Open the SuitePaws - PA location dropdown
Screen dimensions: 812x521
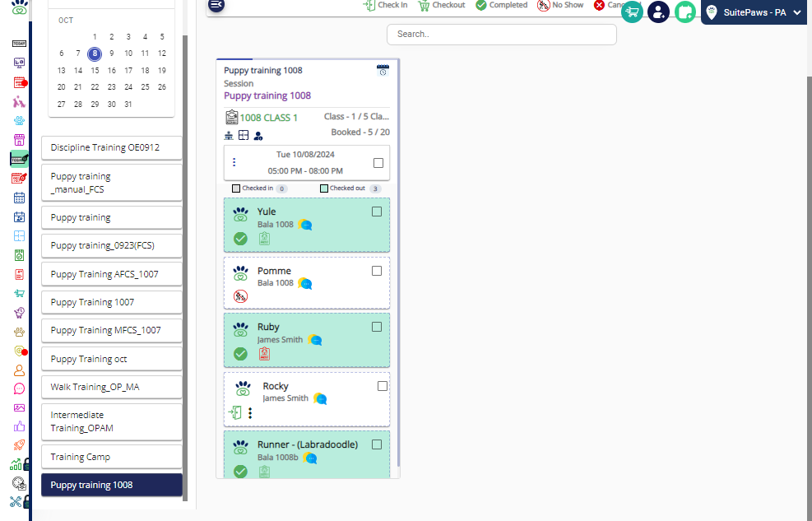click(x=754, y=12)
